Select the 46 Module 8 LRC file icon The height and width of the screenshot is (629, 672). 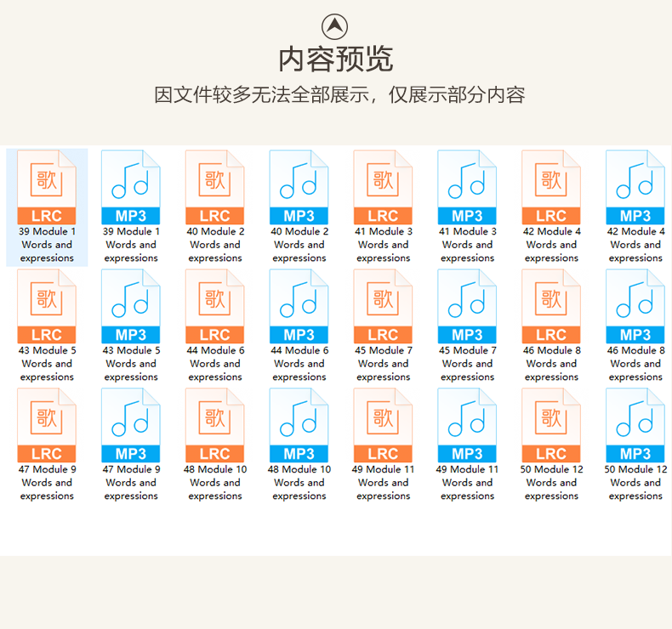551,306
